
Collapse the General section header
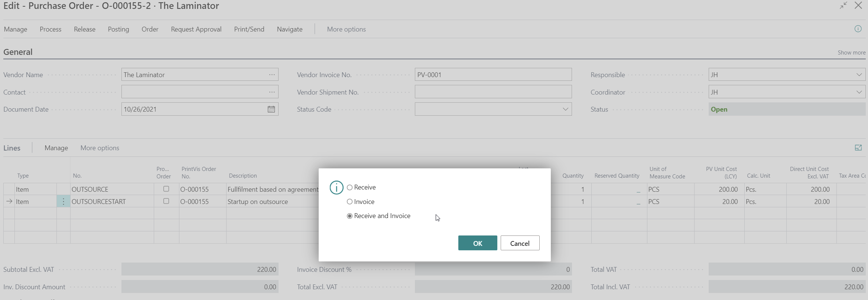point(18,52)
